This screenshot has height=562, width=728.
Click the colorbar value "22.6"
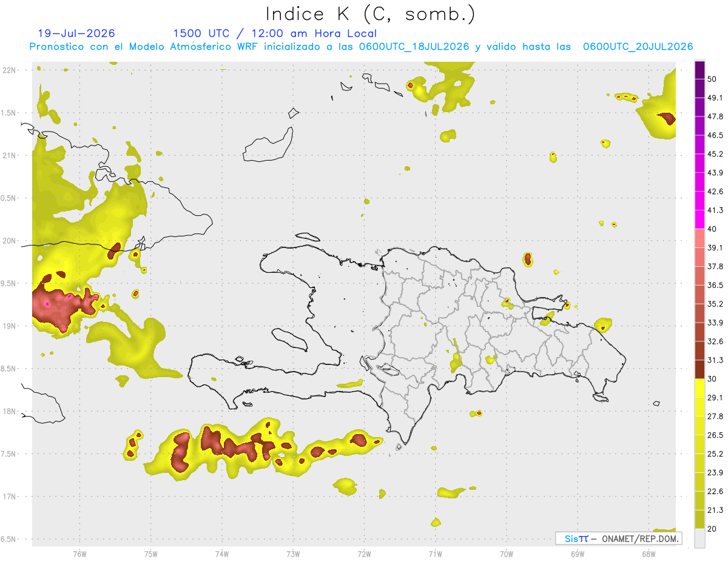point(715,492)
